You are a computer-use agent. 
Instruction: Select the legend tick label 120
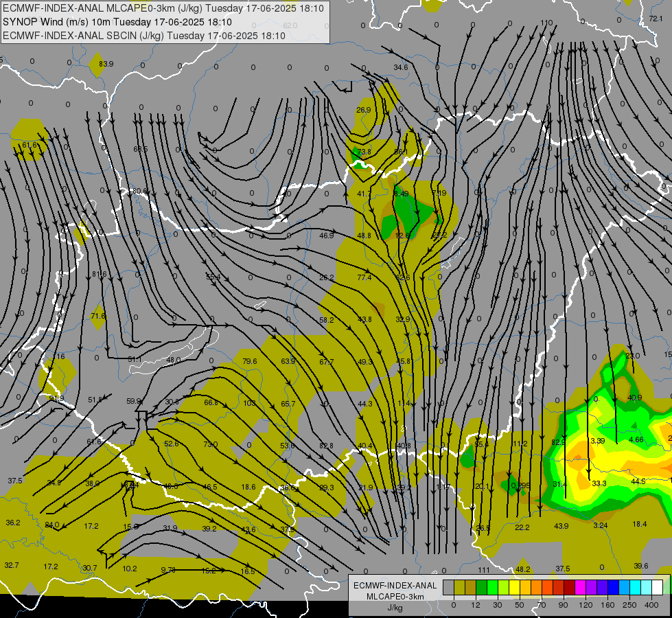(x=586, y=605)
